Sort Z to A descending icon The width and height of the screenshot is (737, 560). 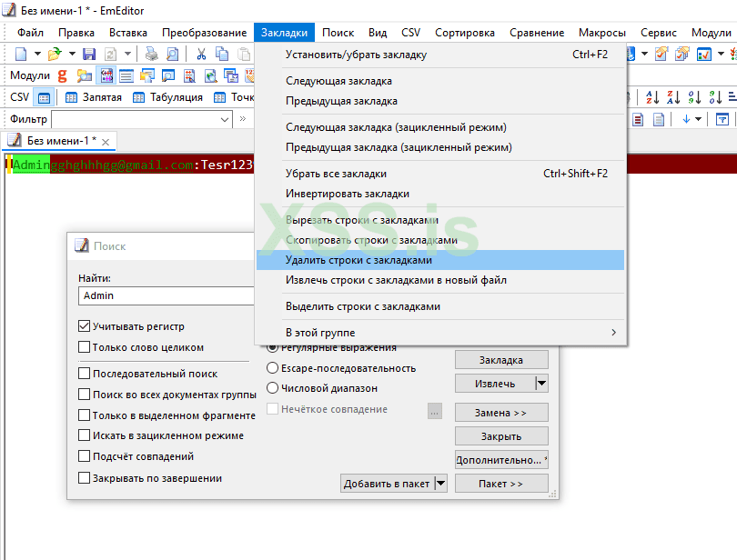point(674,97)
